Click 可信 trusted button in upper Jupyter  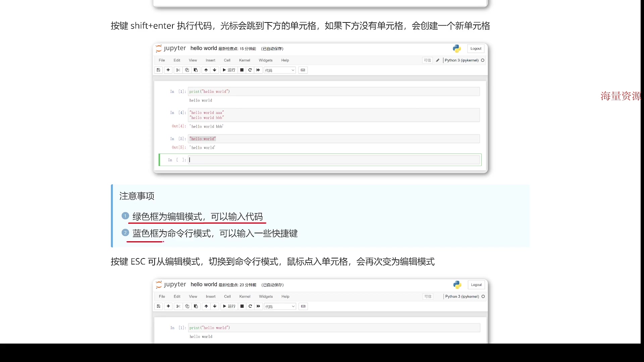pos(427,60)
